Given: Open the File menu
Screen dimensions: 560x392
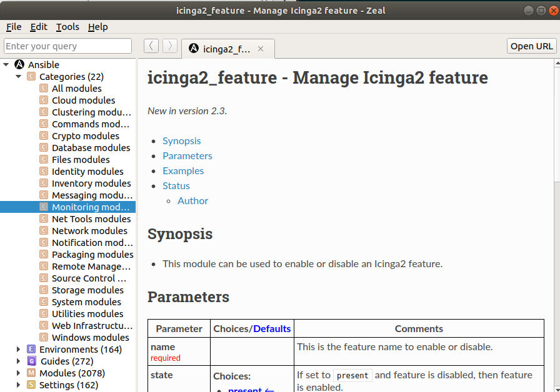Looking at the screenshot, I should 14,27.
